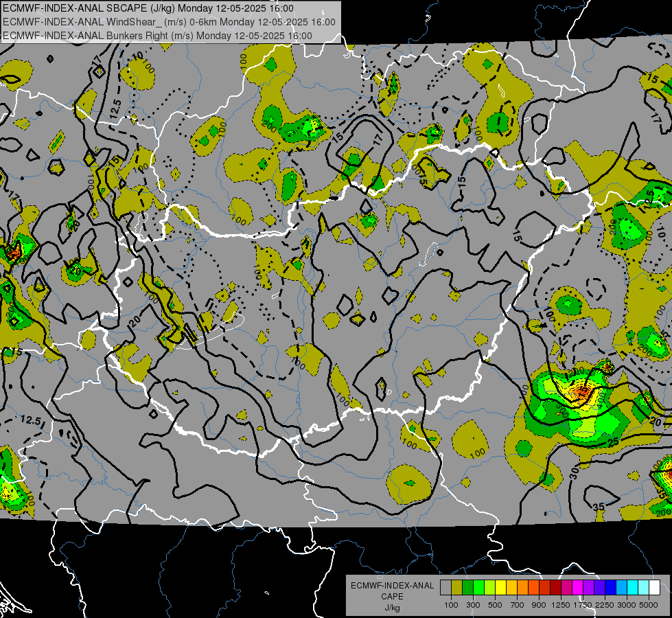Click the legend value 1750
672x618 pixels.
coord(583,605)
